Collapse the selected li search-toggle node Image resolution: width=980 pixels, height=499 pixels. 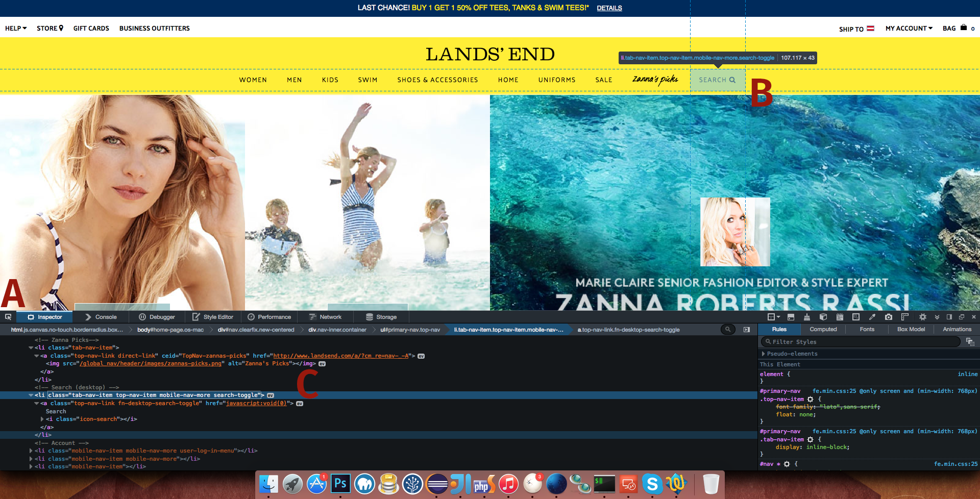(x=31, y=395)
